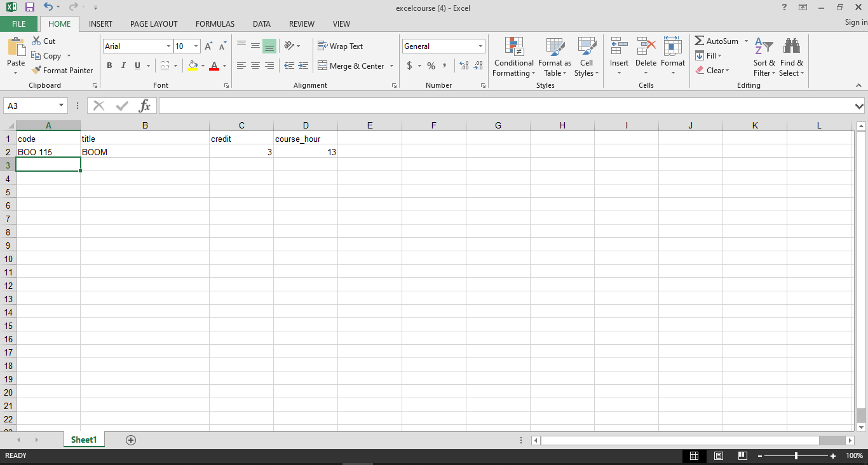This screenshot has width=868, height=465.
Task: Click the Insert Function fx button
Action: pos(145,106)
